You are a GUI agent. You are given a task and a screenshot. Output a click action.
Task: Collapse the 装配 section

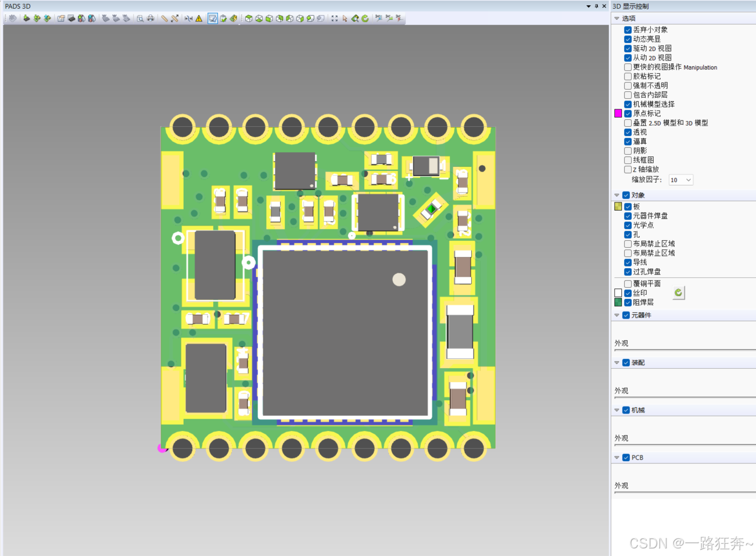click(617, 362)
